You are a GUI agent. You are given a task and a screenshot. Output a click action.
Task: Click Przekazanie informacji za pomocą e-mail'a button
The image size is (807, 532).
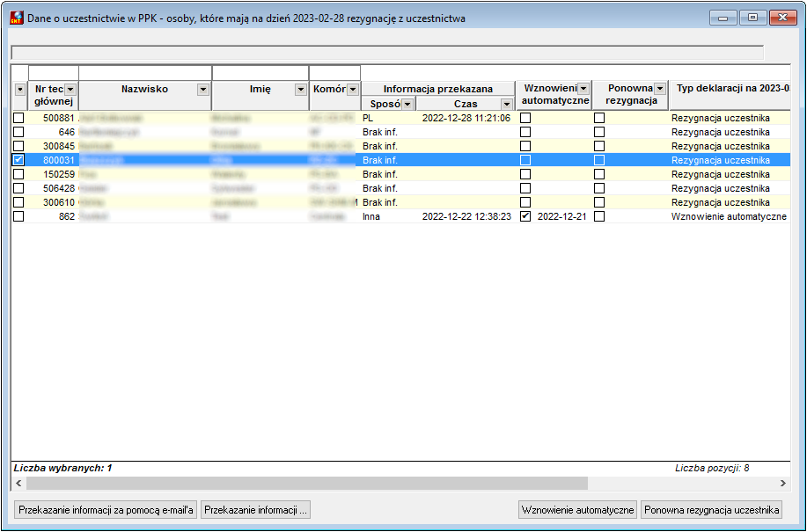[106, 510]
